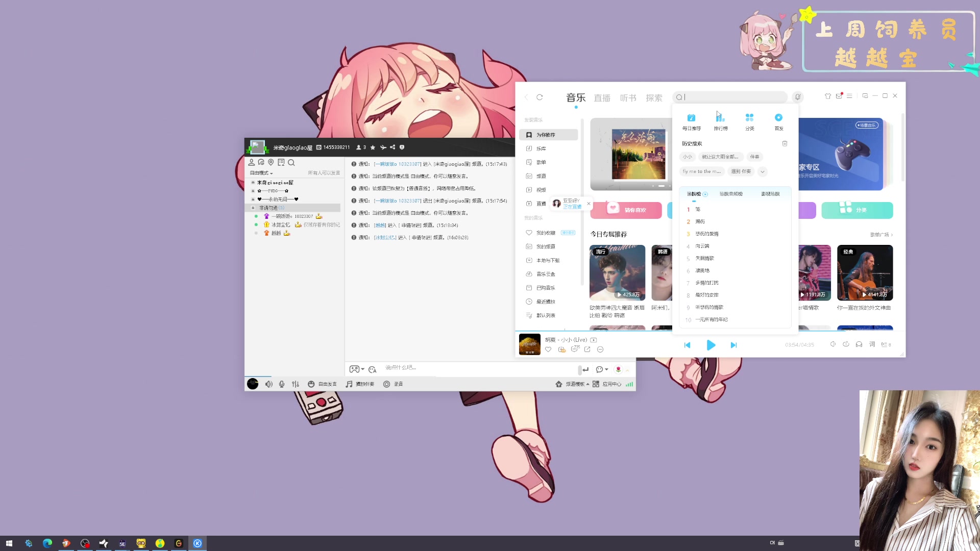Click the report shield icon in channel header
This screenshot has height=551, width=980.
[x=402, y=147]
